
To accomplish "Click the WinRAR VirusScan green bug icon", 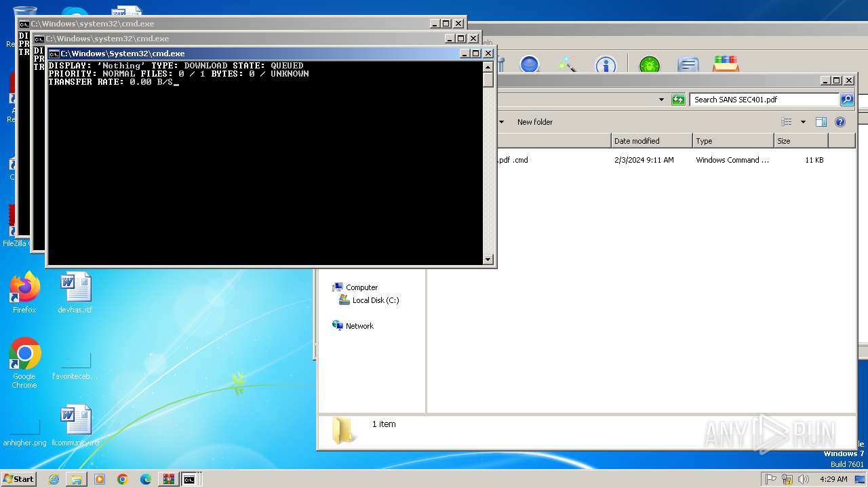I will pyautogui.click(x=649, y=64).
